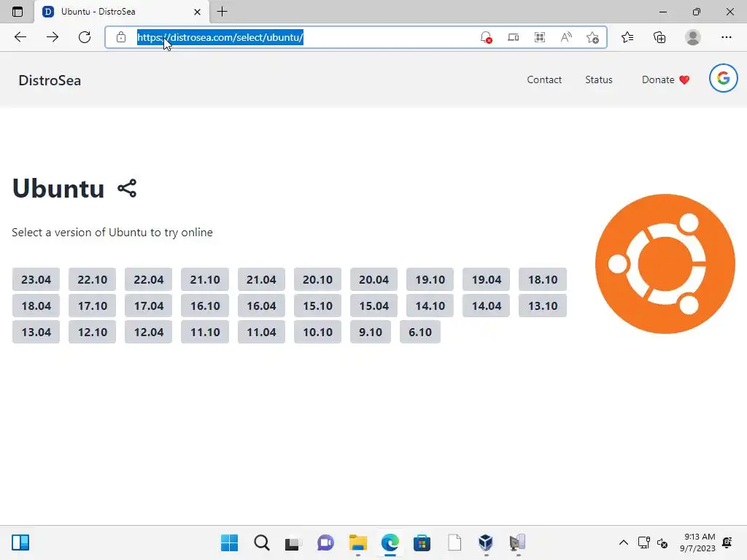The image size is (747, 560).
Task: Sign in with the Google icon
Action: click(x=723, y=78)
